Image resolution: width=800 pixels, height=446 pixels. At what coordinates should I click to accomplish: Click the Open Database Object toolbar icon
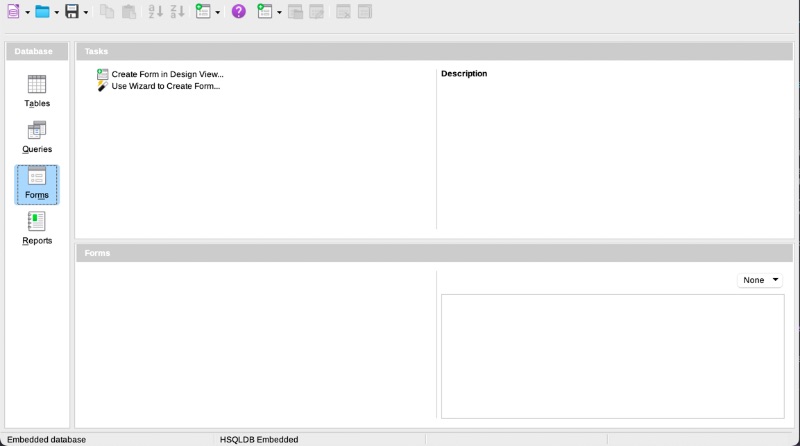point(295,11)
